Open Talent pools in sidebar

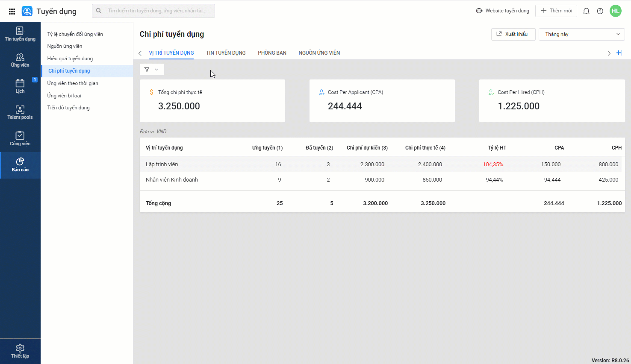click(20, 112)
